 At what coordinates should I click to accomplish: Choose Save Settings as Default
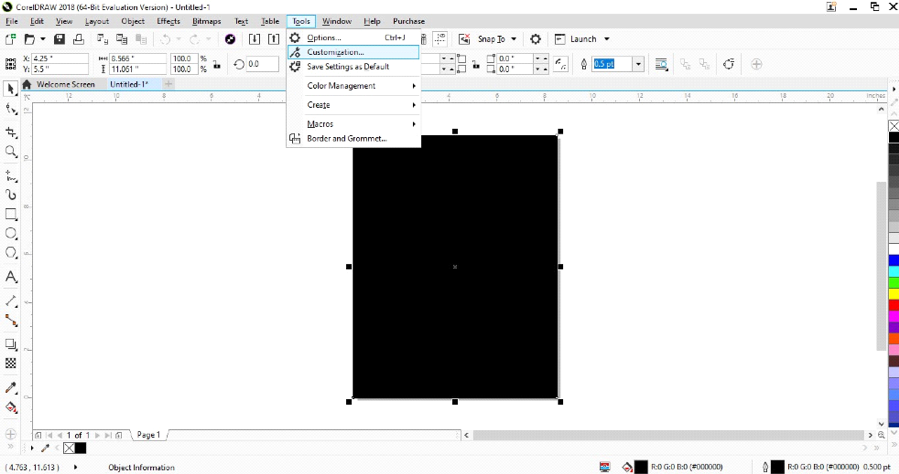[x=354, y=66]
